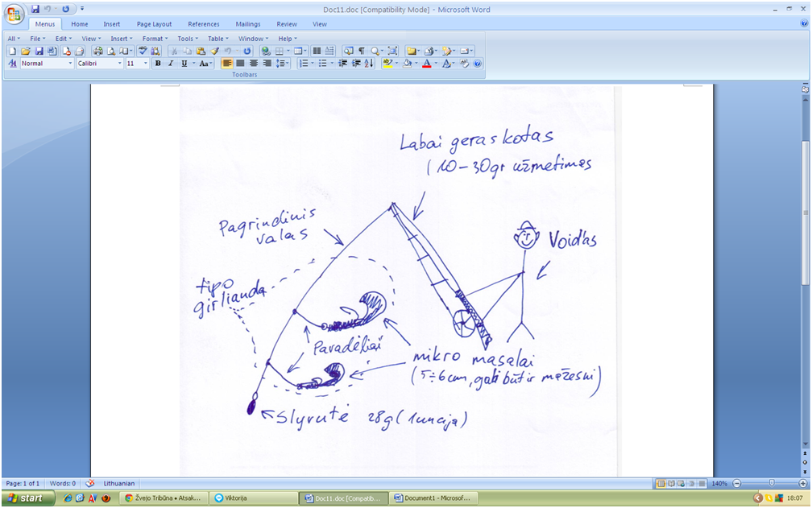This screenshot has height=508, width=812.
Task: Enable Center text alignment
Action: [240, 63]
